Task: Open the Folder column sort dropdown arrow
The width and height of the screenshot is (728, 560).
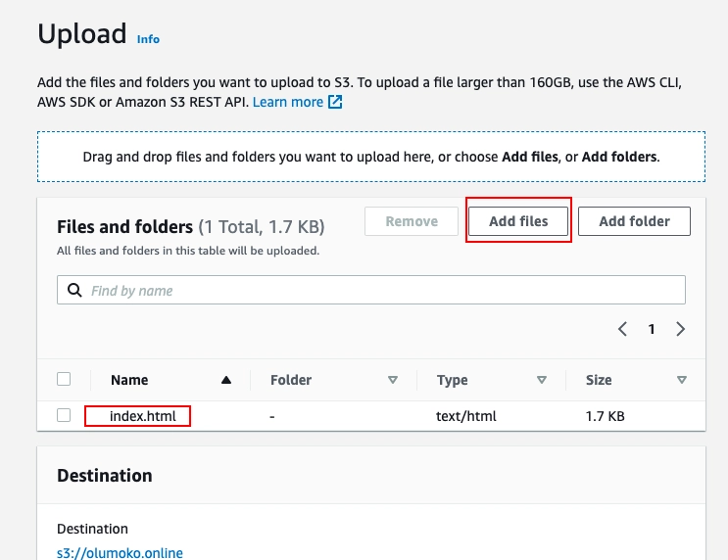Action: click(393, 380)
